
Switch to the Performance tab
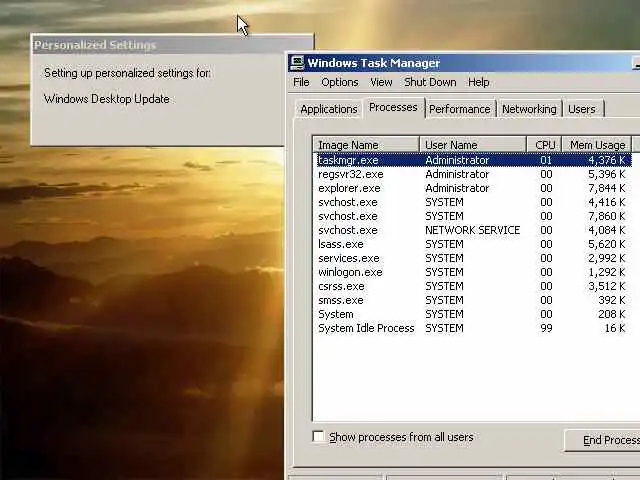(460, 109)
